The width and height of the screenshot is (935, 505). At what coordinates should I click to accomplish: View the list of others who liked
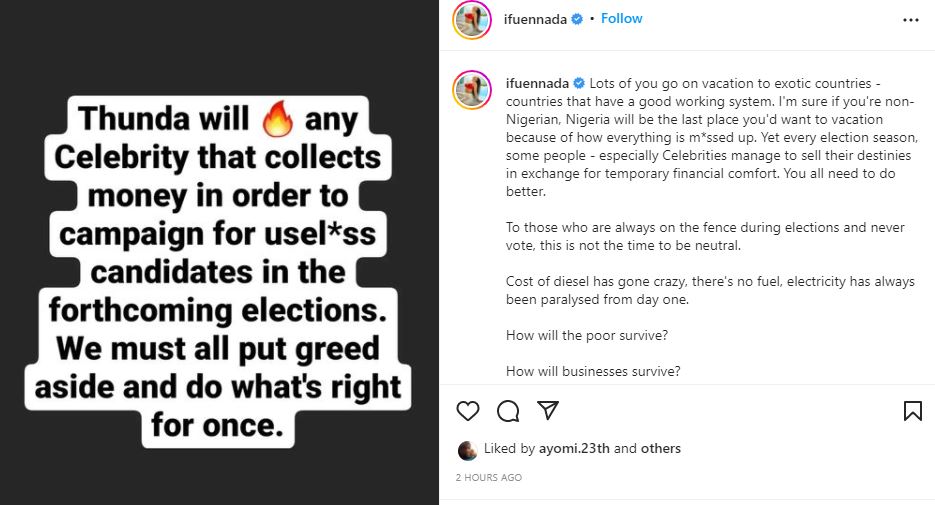(x=660, y=449)
